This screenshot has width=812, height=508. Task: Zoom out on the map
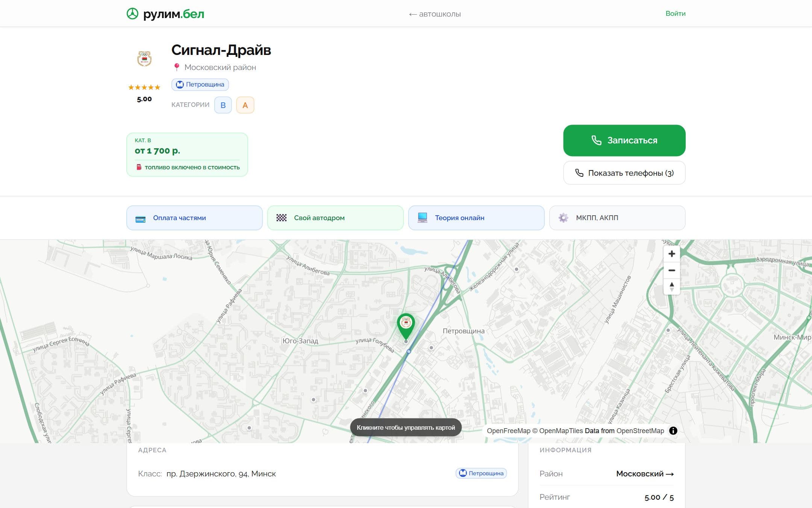click(672, 270)
